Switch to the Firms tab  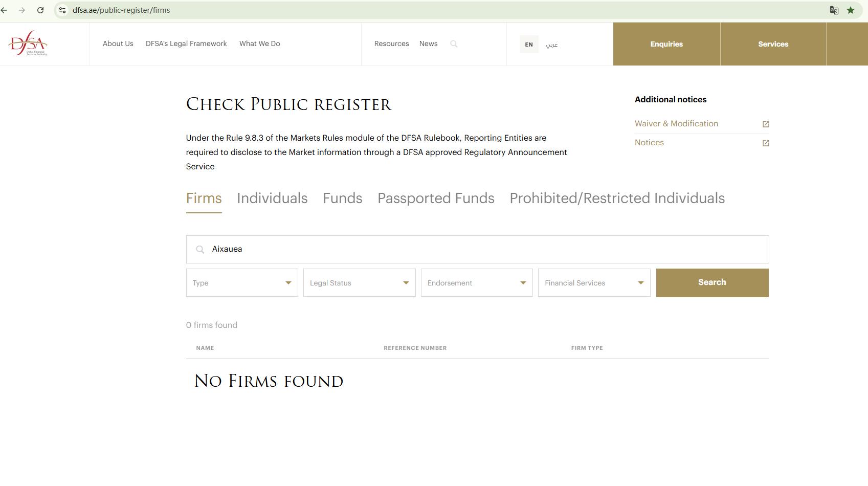[204, 198]
